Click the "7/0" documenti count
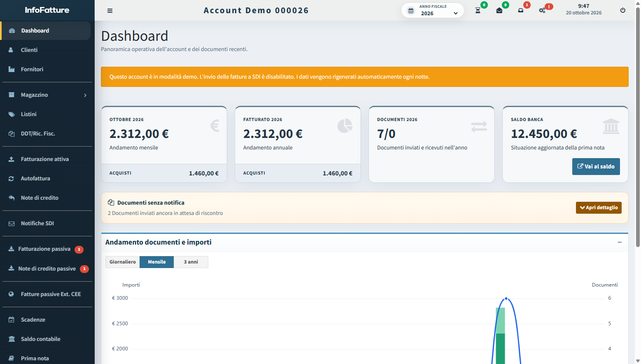This screenshot has width=641, height=364. (x=386, y=134)
